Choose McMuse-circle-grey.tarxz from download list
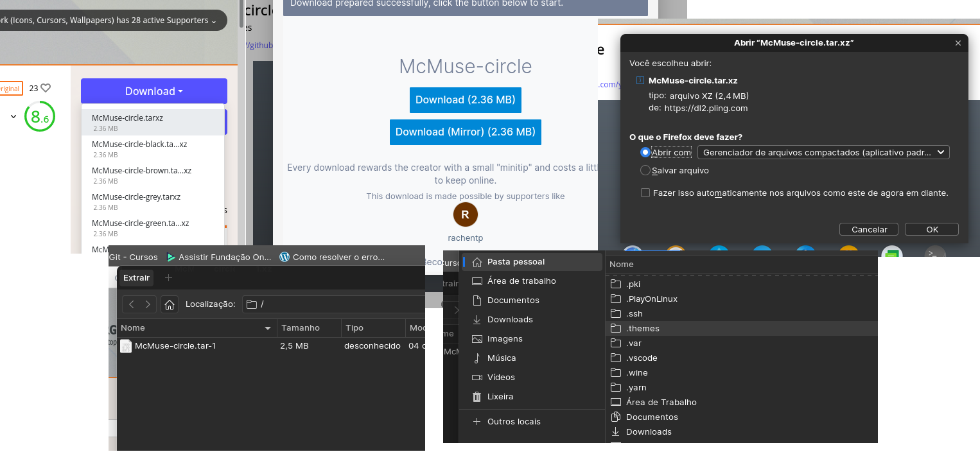This screenshot has height=470, width=980. (x=153, y=202)
